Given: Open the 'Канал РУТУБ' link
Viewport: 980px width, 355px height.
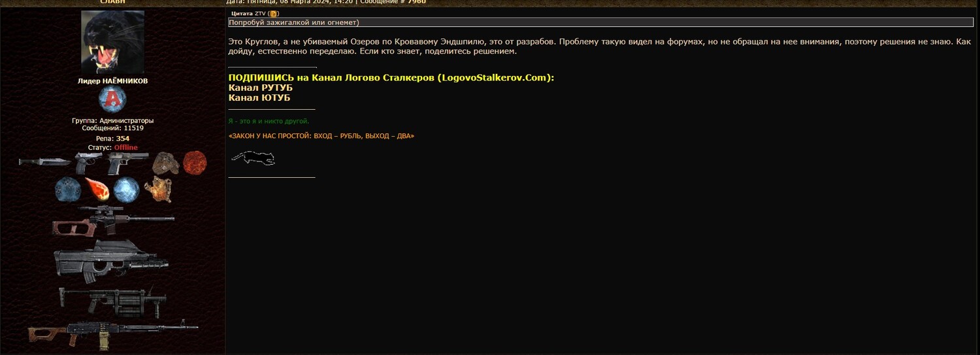Looking at the screenshot, I should (260, 88).
